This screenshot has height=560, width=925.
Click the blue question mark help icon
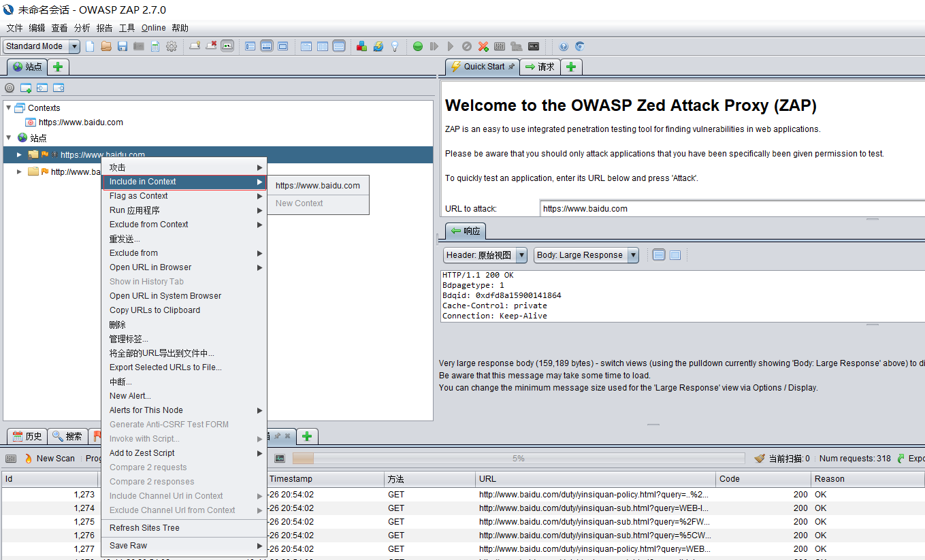point(564,46)
